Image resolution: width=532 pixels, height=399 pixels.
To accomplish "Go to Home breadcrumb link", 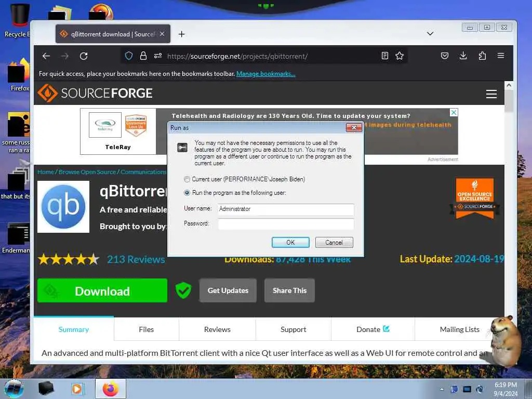I will pos(46,172).
